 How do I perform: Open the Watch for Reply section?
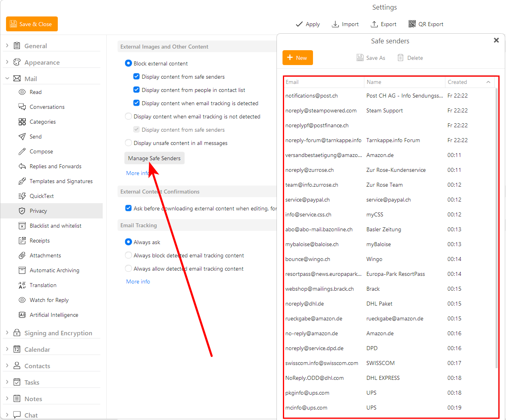click(49, 300)
